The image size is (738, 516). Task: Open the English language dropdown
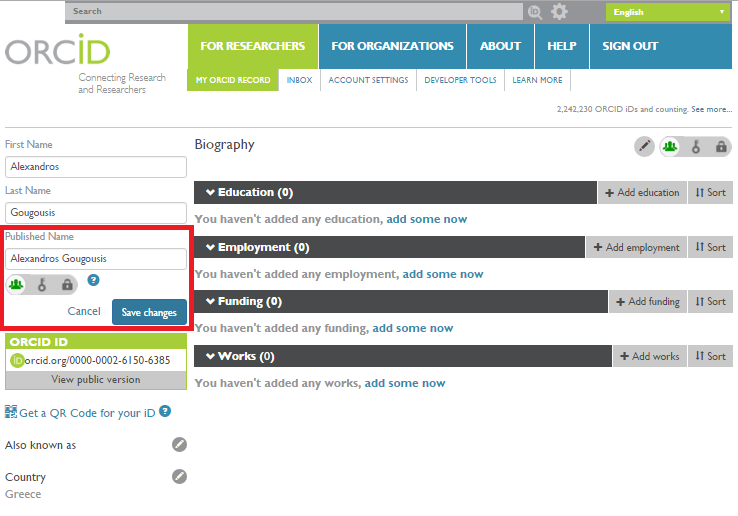point(668,12)
